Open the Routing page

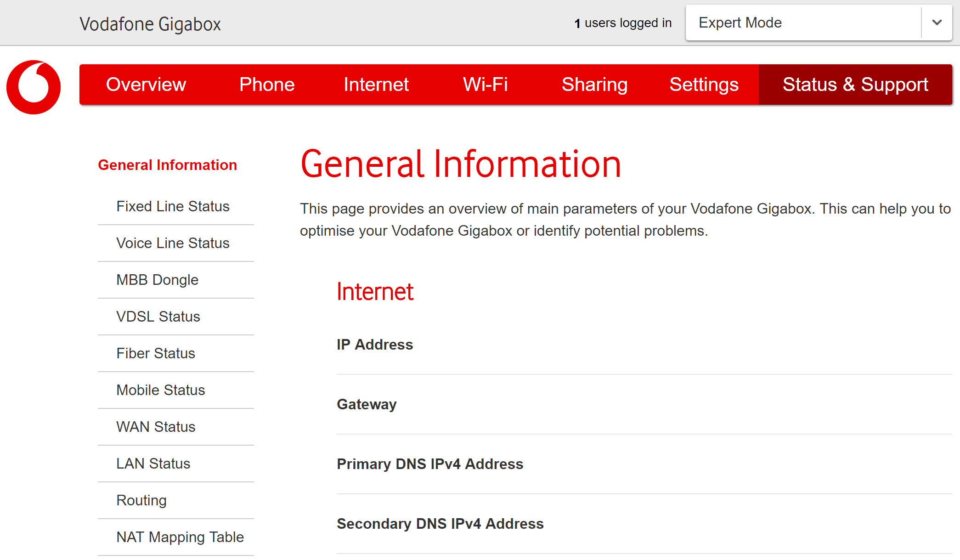click(x=141, y=500)
